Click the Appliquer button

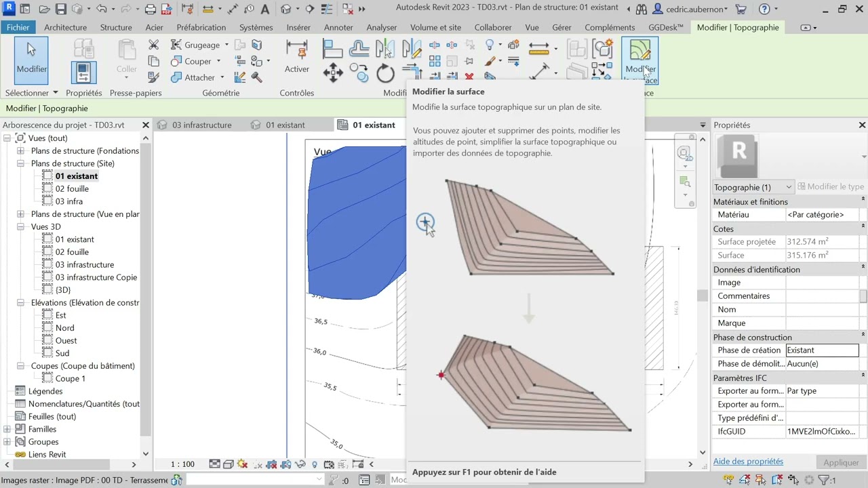point(841,462)
